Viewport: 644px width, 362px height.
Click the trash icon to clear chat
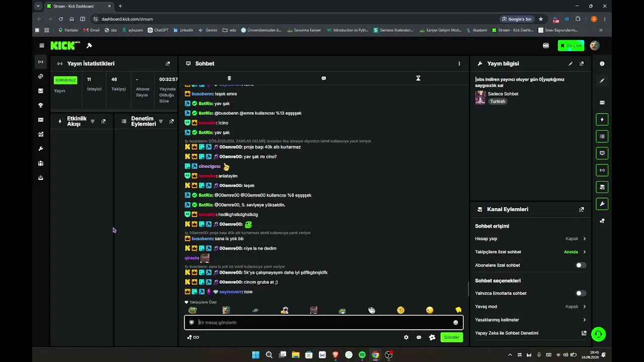(x=229, y=78)
